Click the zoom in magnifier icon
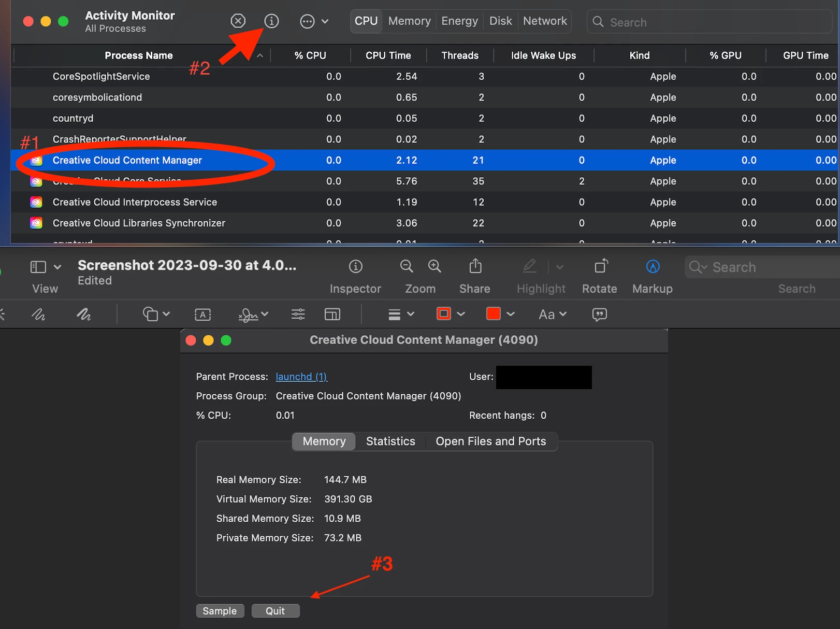This screenshot has height=629, width=840. [x=435, y=266]
